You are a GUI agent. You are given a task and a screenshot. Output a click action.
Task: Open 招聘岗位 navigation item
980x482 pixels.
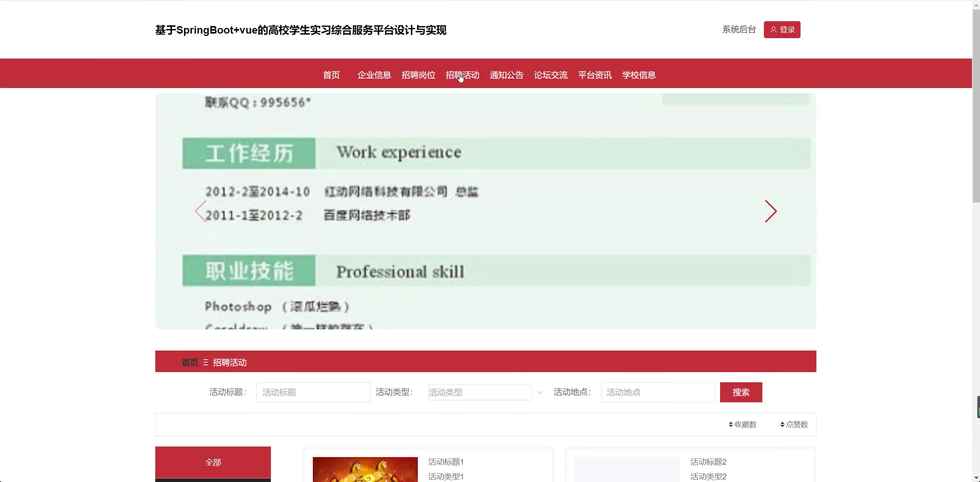tap(418, 75)
